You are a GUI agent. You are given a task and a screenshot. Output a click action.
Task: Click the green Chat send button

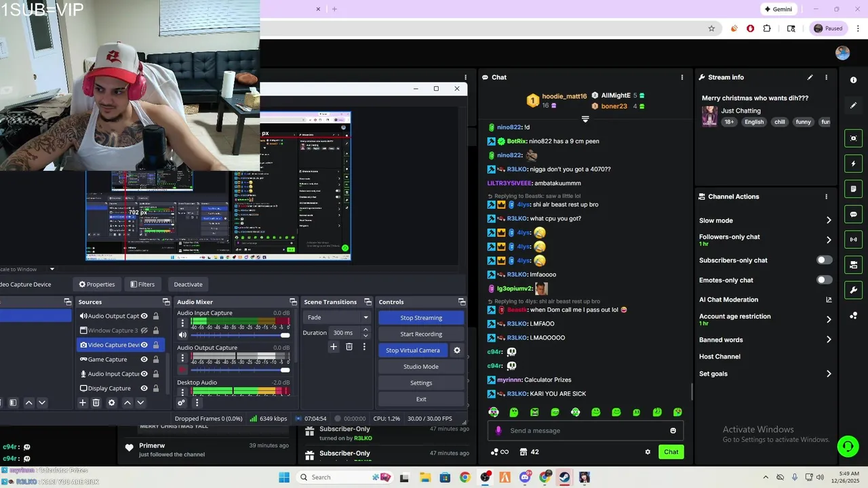click(x=671, y=452)
